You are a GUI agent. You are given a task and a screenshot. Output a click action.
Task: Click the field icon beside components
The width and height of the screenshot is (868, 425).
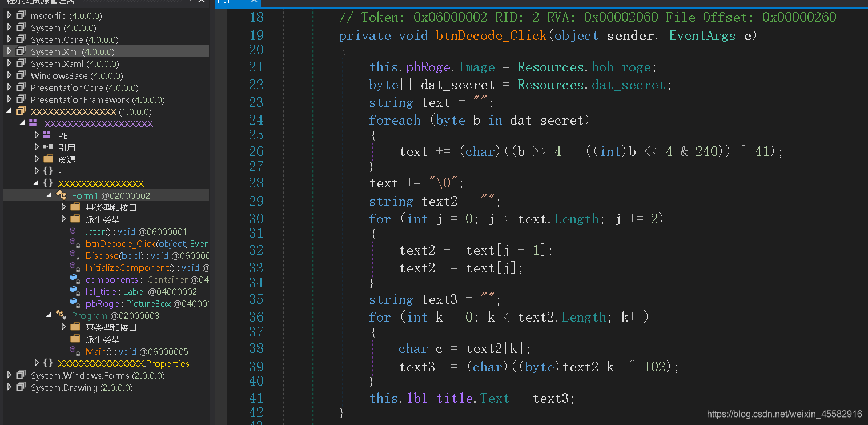74,279
